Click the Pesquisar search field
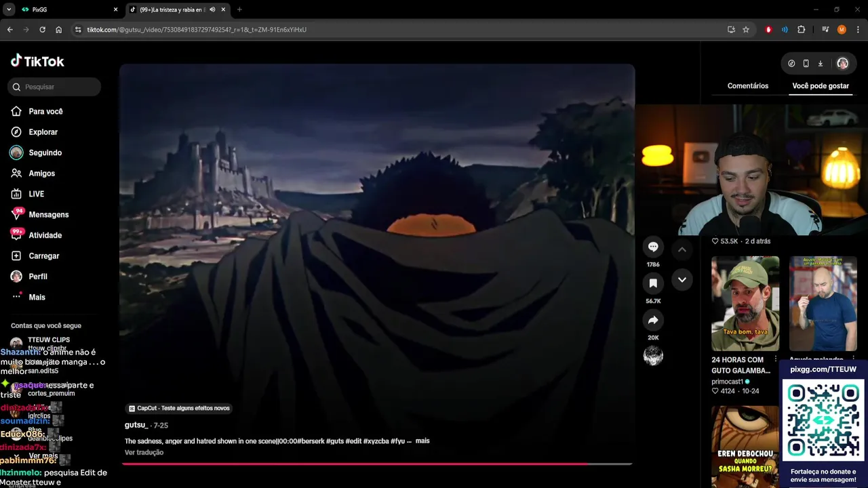This screenshot has height=488, width=868. click(x=55, y=87)
